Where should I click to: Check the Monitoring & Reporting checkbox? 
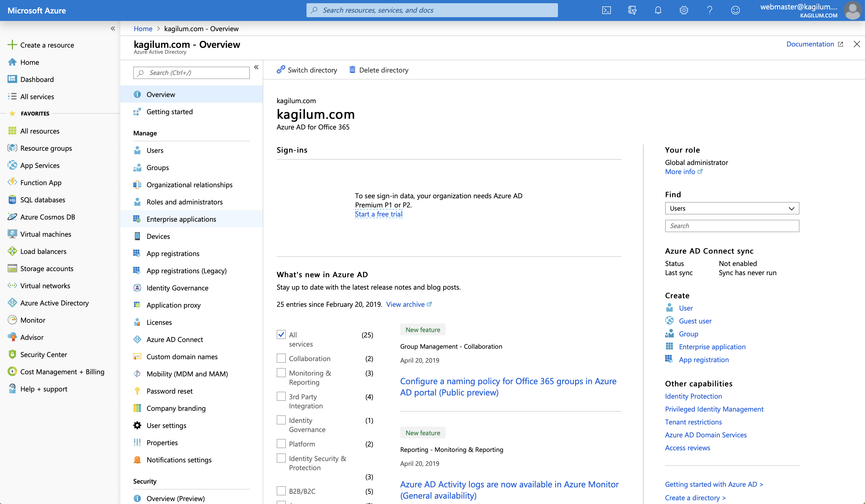tap(281, 373)
